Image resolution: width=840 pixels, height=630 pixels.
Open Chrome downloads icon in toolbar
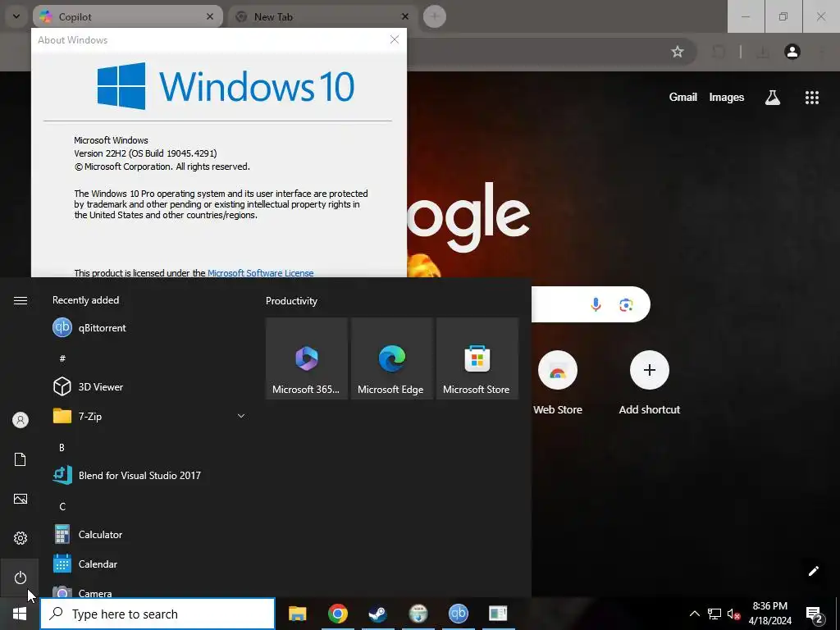pos(762,52)
